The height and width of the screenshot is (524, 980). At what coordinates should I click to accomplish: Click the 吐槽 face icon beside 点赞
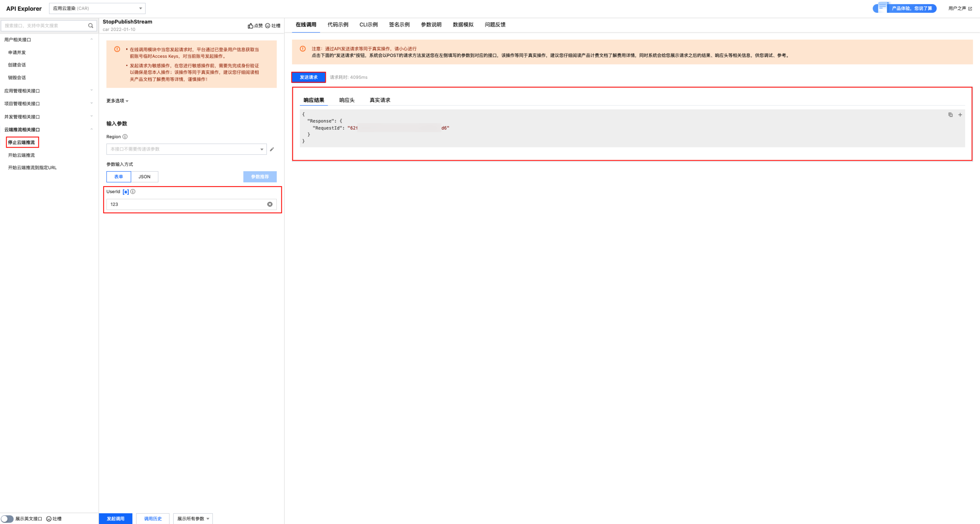(x=268, y=26)
